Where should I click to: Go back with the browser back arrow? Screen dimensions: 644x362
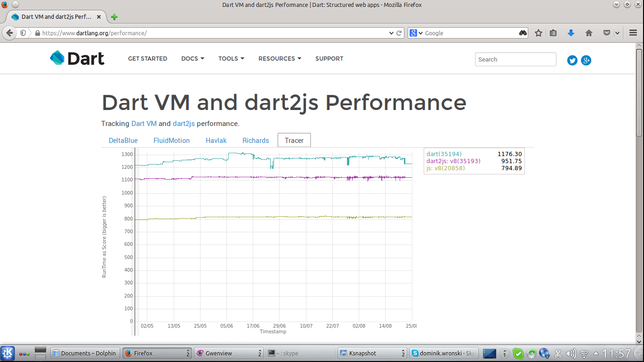tap(9, 33)
